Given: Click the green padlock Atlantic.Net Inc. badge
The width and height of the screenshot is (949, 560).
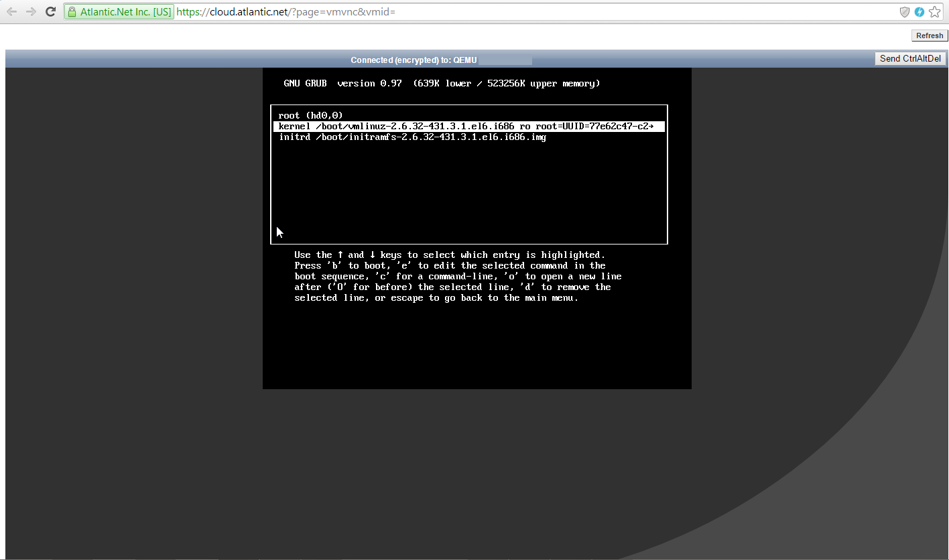Looking at the screenshot, I should (x=119, y=12).
